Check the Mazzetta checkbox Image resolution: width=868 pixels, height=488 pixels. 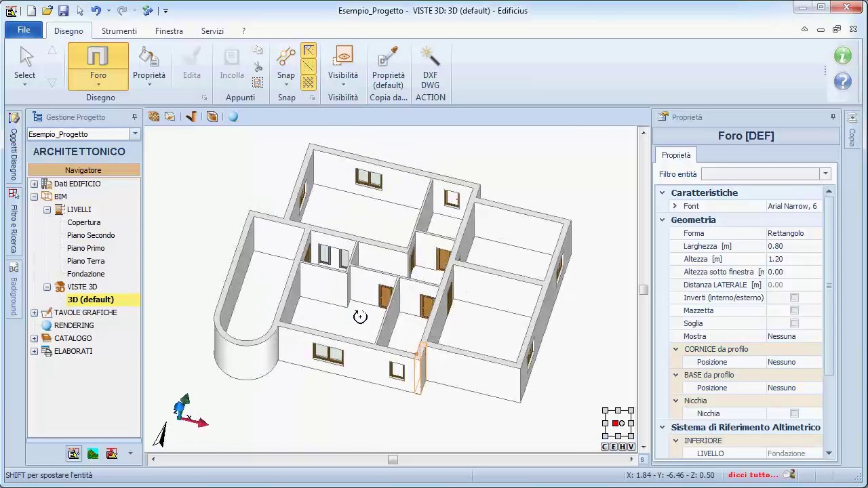pyautogui.click(x=794, y=310)
